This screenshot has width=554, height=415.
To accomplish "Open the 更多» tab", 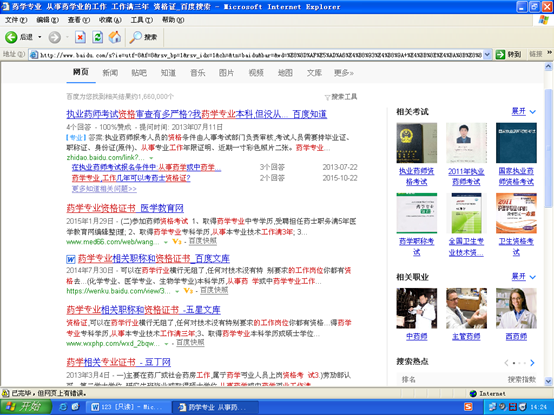I will point(344,73).
